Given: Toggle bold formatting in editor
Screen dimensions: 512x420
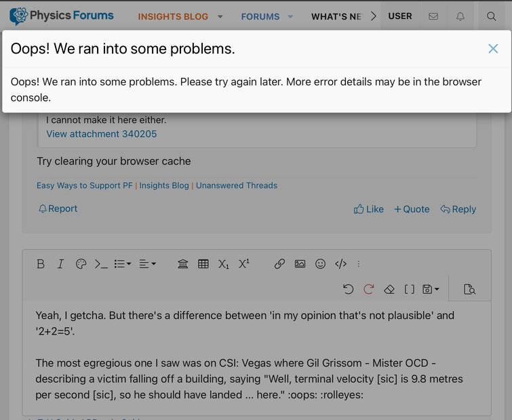Looking at the screenshot, I should tap(41, 264).
